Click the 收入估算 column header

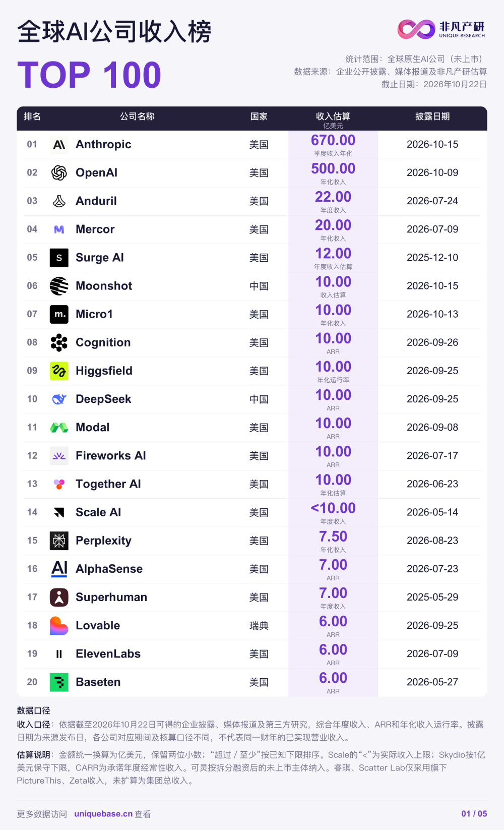[333, 116]
